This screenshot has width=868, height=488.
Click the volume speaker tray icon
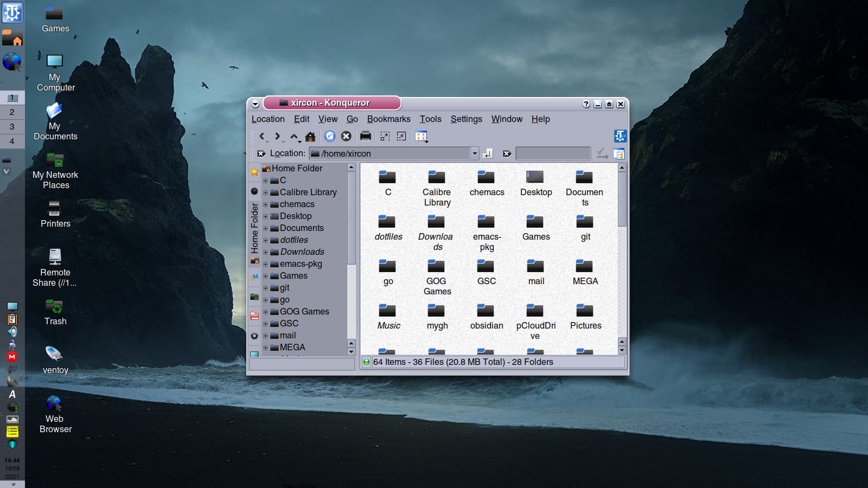[x=12, y=331]
